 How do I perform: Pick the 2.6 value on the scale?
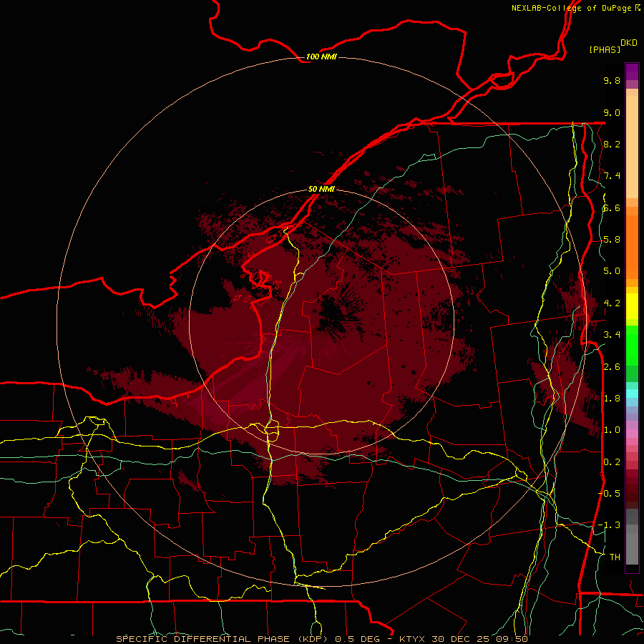coord(612,367)
